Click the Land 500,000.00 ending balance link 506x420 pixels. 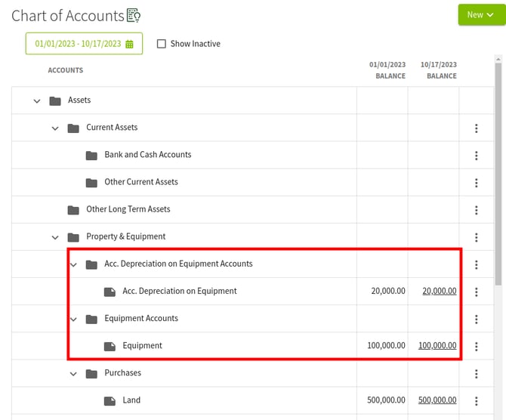437,400
